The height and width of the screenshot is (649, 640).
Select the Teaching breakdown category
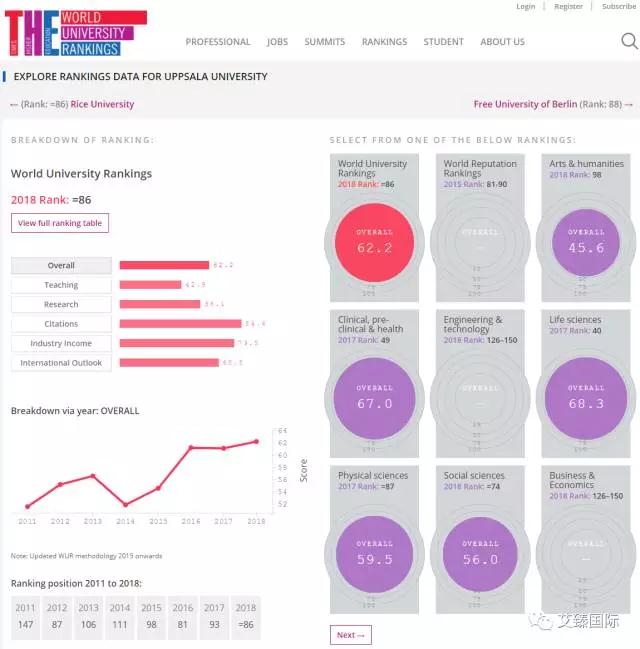point(61,285)
